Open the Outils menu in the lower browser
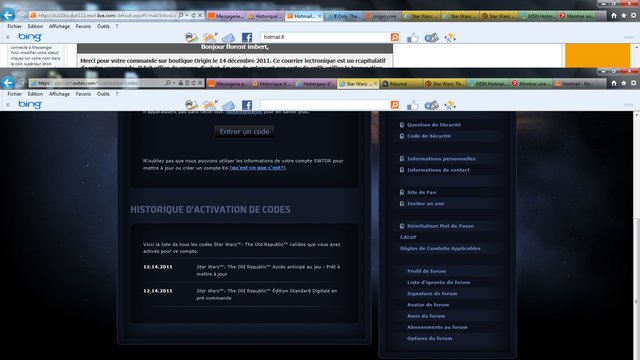The width and height of the screenshot is (640, 360). point(103,94)
